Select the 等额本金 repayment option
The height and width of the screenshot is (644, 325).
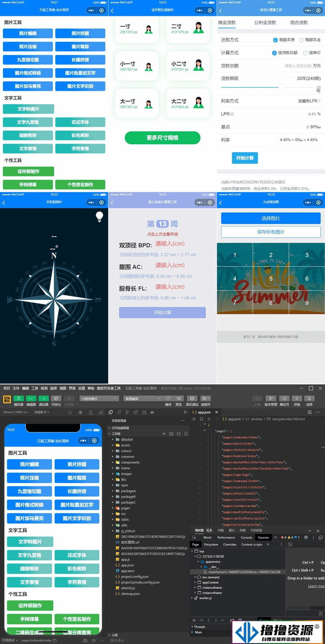click(x=310, y=40)
